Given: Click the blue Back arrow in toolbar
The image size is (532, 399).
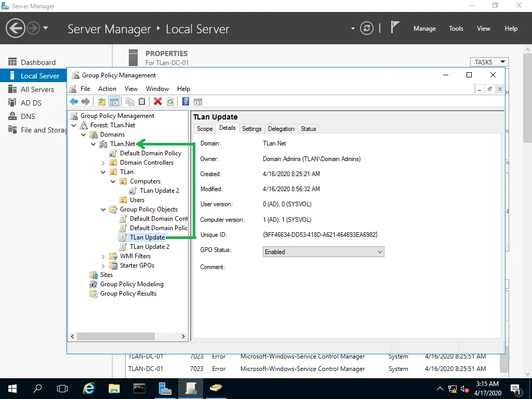Looking at the screenshot, I should [74, 101].
